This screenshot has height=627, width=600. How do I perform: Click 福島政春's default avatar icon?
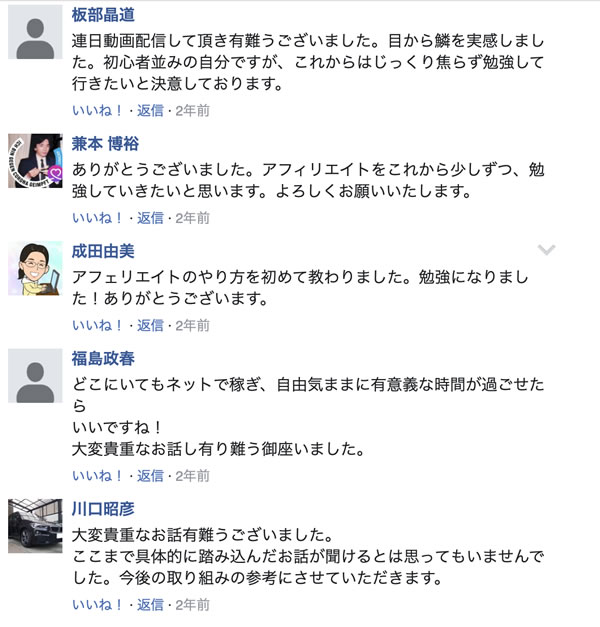tap(37, 375)
